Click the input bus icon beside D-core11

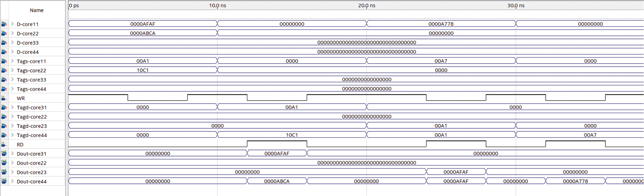pyautogui.click(x=4, y=24)
